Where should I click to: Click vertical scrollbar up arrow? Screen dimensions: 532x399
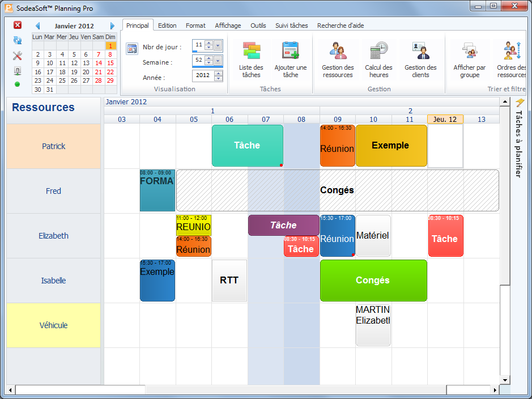505,101
